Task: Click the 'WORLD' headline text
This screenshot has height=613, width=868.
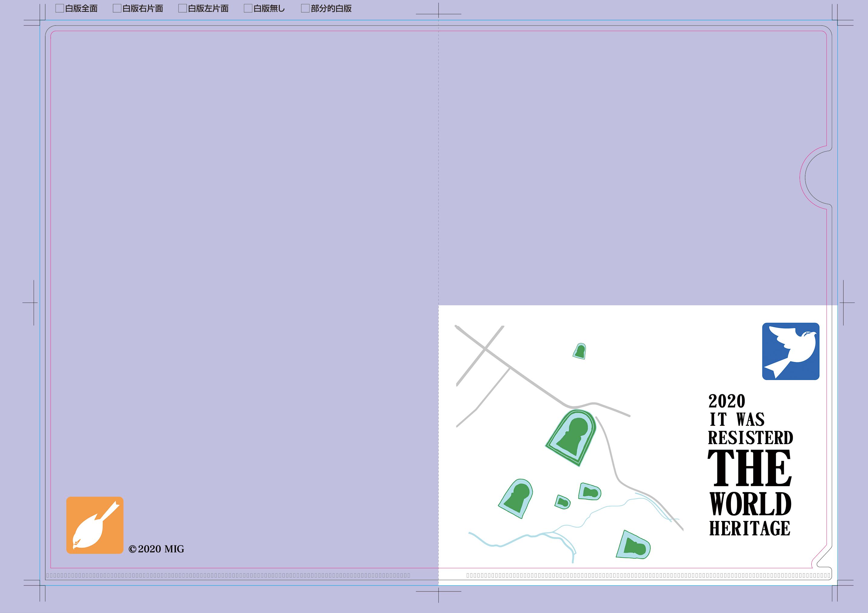Action: (x=751, y=504)
